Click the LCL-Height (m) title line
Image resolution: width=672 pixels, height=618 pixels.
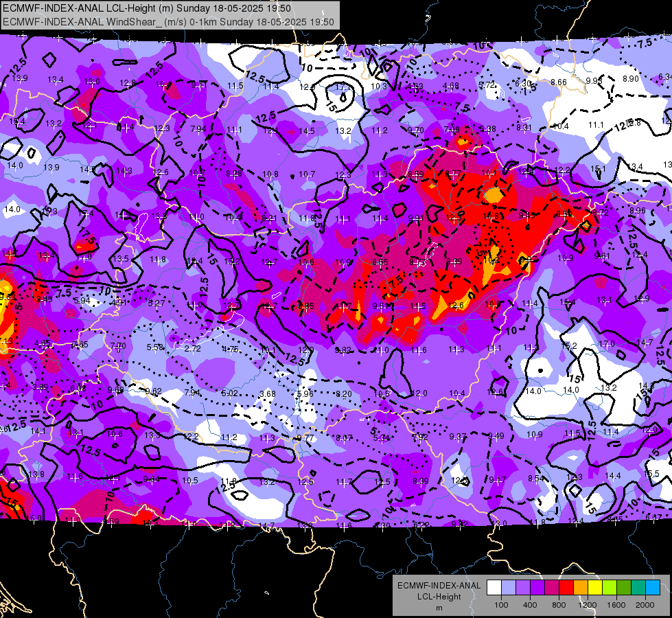click(x=147, y=8)
